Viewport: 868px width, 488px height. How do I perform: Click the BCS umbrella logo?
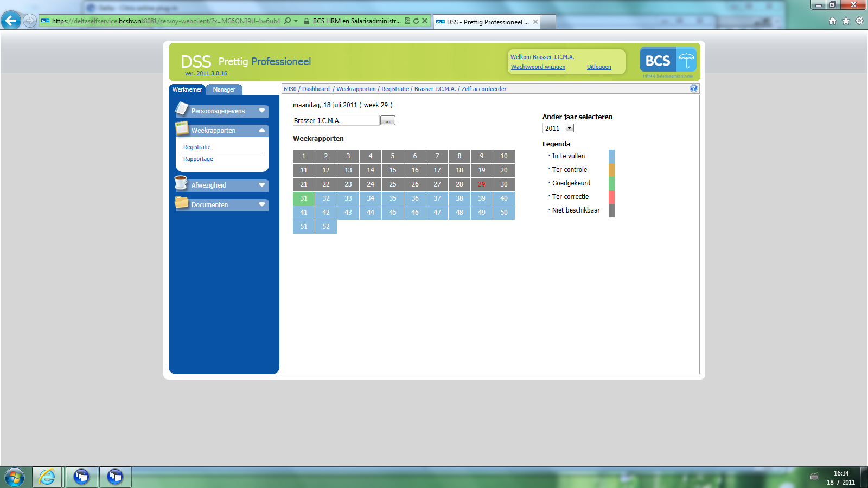pyautogui.click(x=668, y=61)
